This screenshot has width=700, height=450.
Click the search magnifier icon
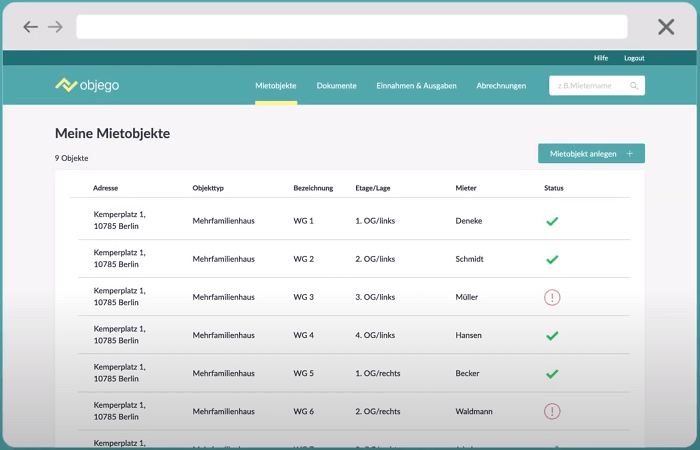click(634, 86)
